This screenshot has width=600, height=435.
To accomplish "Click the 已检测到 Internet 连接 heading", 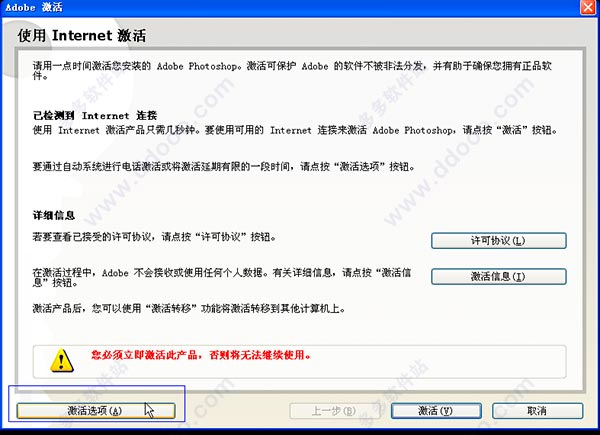I will pyautogui.click(x=95, y=116).
